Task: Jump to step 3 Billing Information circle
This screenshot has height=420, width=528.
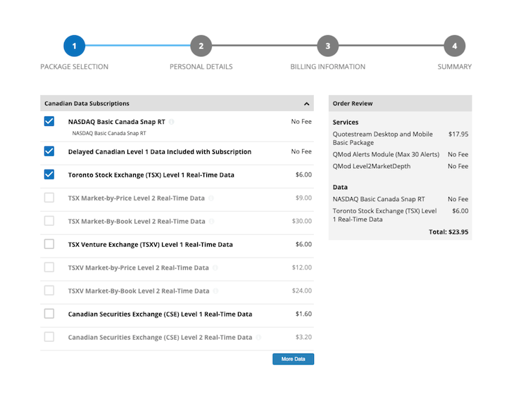Action: (x=327, y=46)
